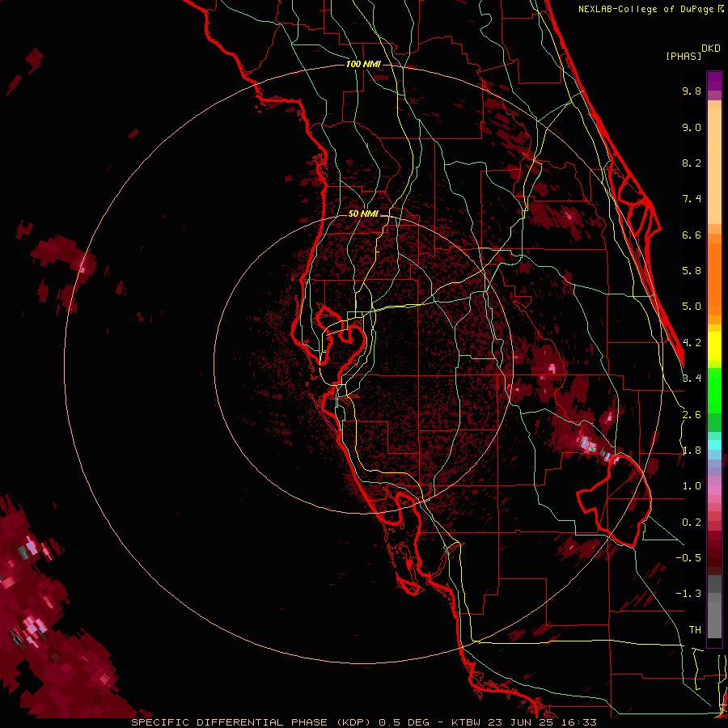728x728 pixels.
Task: Click the 1.8 value on color scale
Action: click(692, 451)
